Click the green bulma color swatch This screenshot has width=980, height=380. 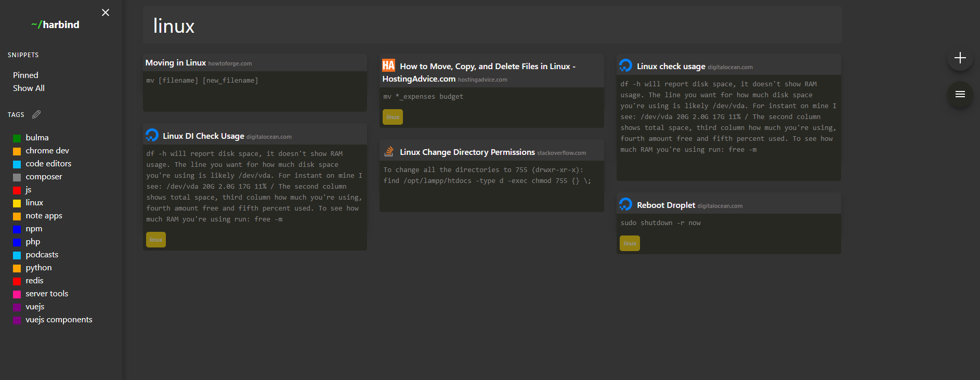17,138
